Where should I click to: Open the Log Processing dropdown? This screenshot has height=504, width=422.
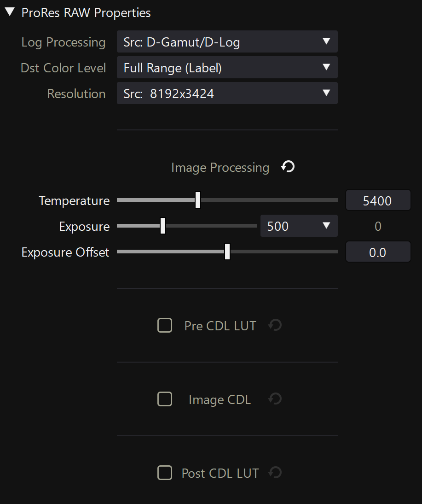(227, 42)
